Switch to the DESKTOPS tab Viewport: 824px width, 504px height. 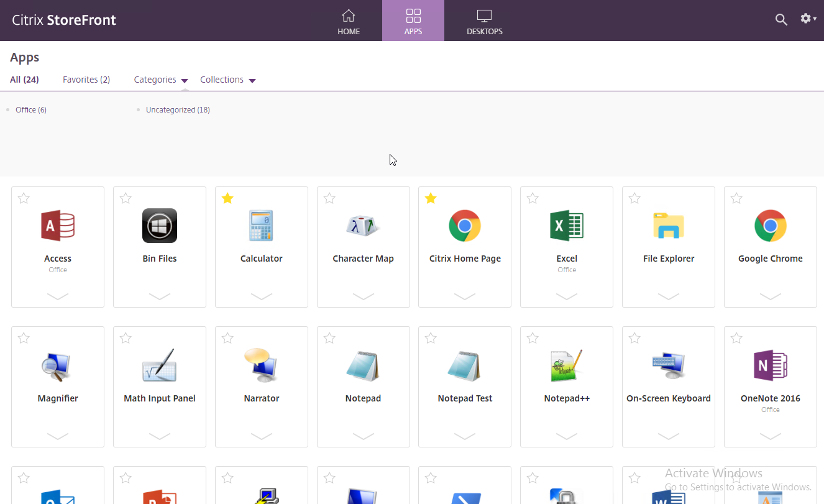click(x=485, y=21)
